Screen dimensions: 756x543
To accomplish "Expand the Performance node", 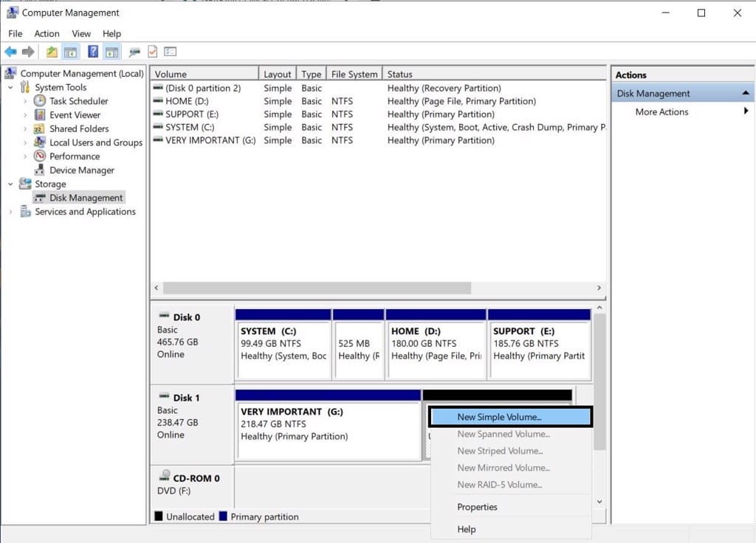I will 25,156.
